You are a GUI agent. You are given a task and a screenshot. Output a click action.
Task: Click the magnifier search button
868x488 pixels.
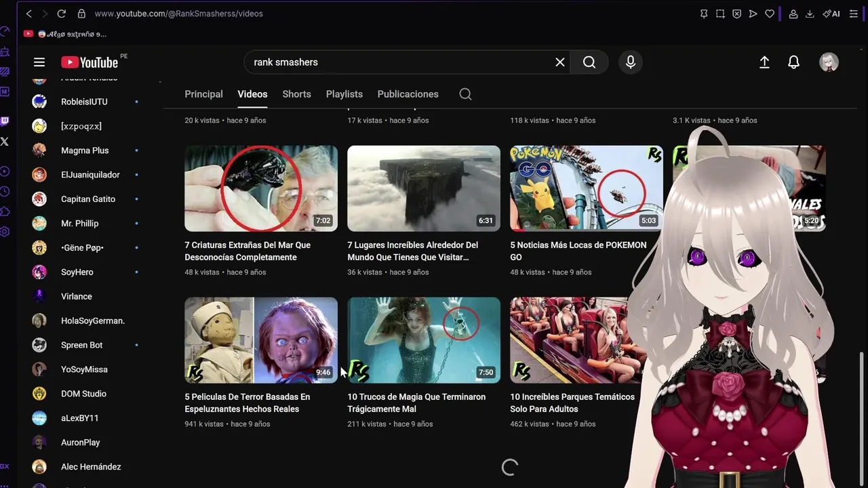pyautogui.click(x=589, y=62)
